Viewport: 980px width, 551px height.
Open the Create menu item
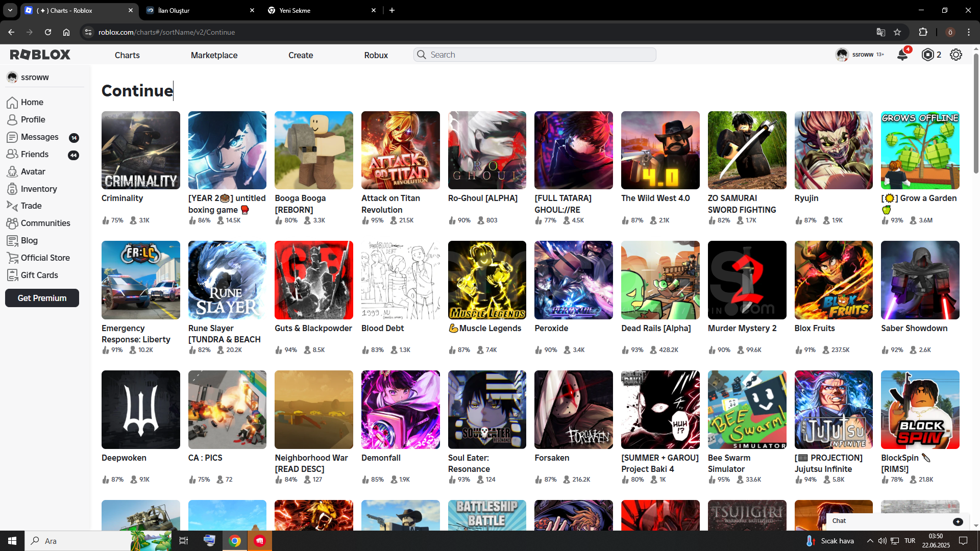pyautogui.click(x=301, y=55)
